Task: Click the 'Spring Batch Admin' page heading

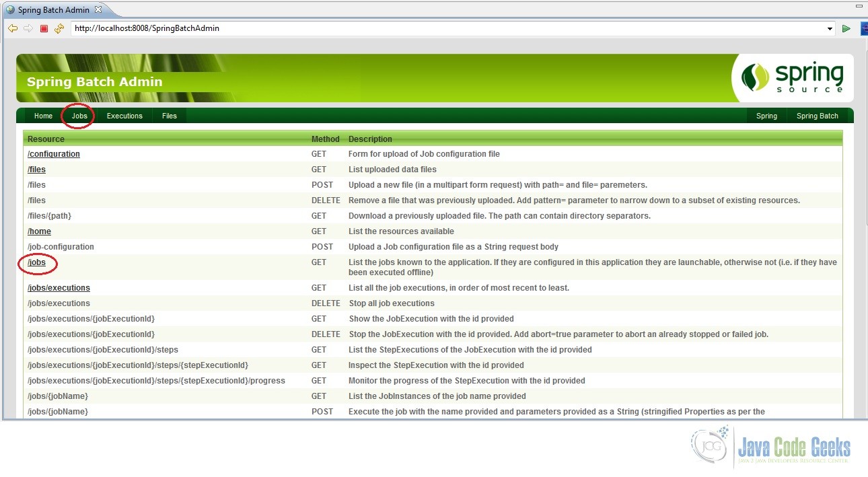Action: 94,82
